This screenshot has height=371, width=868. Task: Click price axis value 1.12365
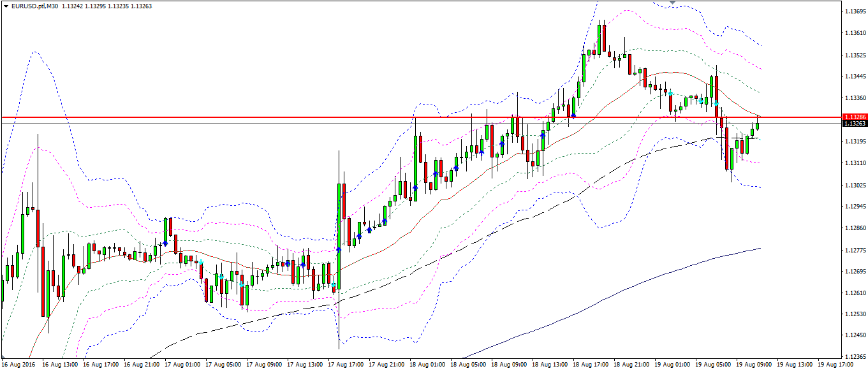pyautogui.click(x=855, y=358)
